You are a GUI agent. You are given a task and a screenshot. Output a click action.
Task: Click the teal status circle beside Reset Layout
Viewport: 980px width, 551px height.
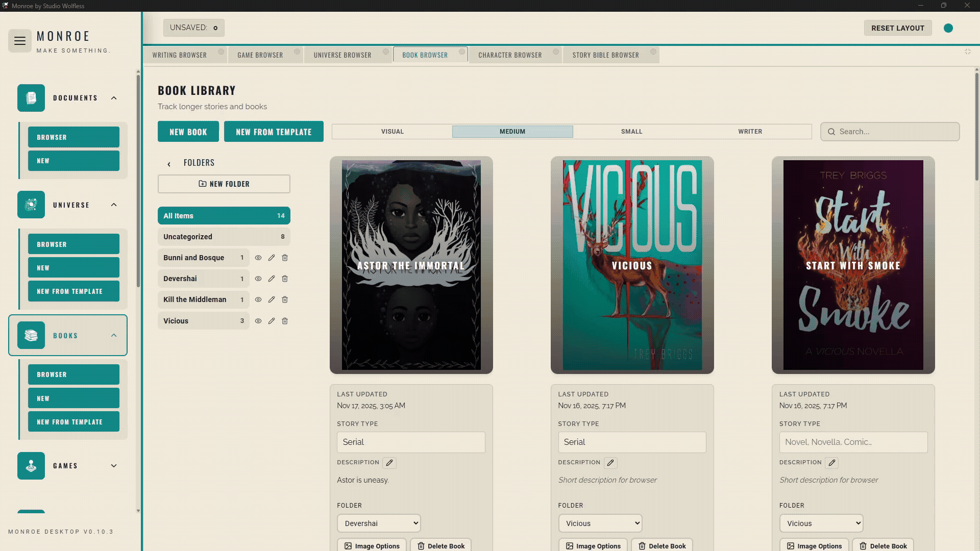[x=948, y=28]
